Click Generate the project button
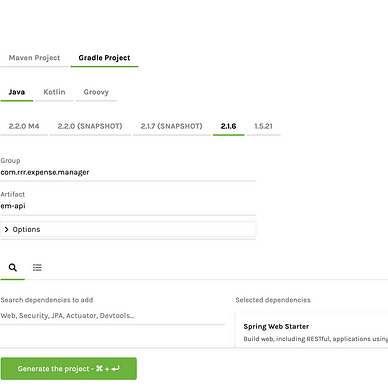Image resolution: width=388 pixels, height=388 pixels. pos(69,369)
